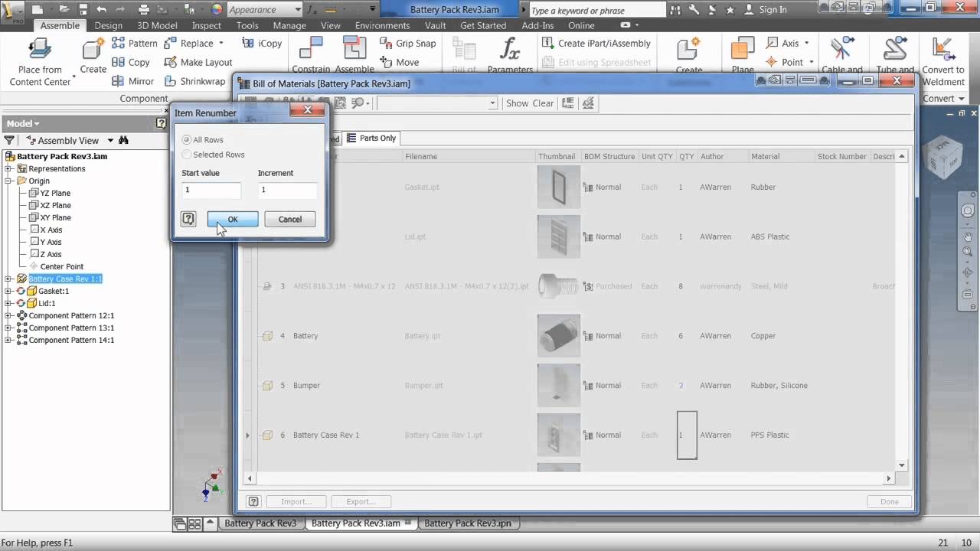Open the Point dropdown arrow
The width and height of the screenshot is (980, 551).
[812, 62]
